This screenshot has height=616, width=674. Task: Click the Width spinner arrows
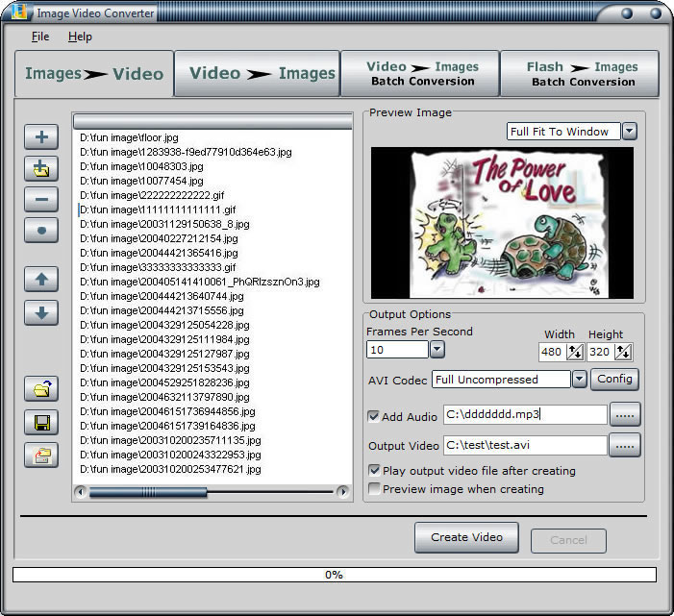point(575,352)
